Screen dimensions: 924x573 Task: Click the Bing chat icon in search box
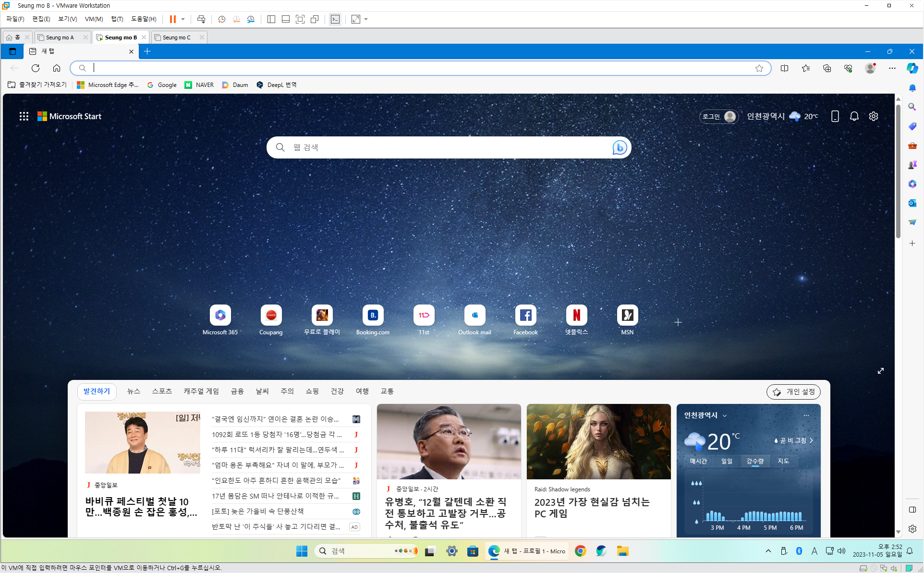(x=619, y=147)
